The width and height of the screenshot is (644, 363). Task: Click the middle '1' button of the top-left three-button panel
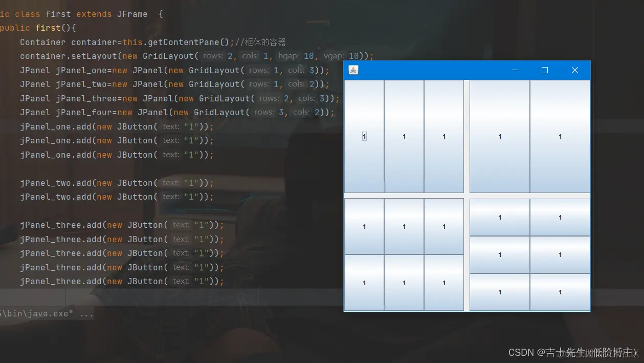tap(404, 136)
